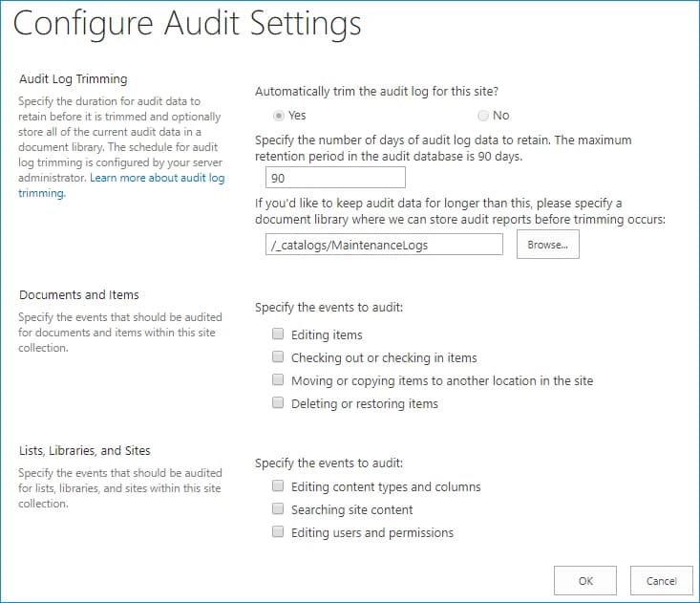700x603 pixels.
Task: Click the Documents and Items section heading
Action: coord(79,295)
